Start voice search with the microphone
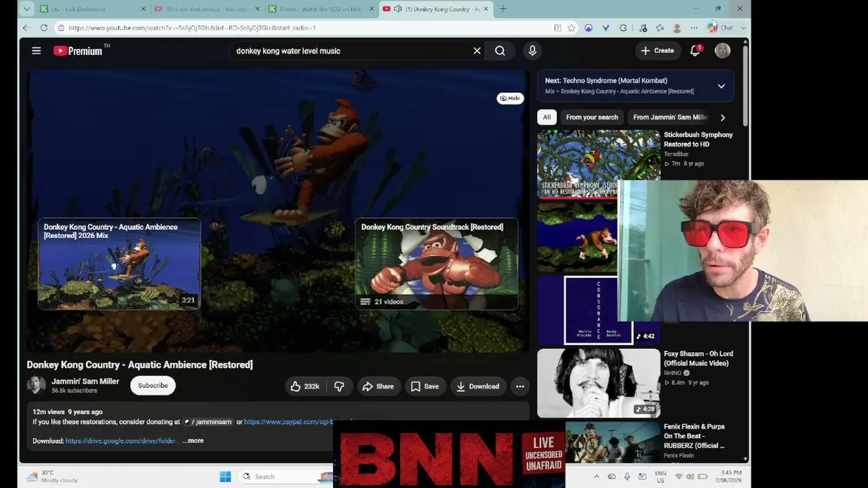The image size is (868, 488). click(532, 51)
